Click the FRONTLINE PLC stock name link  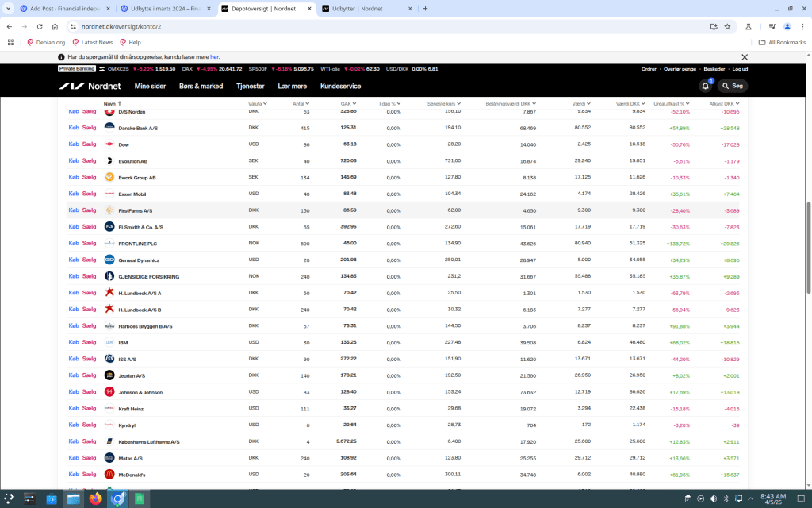137,244
